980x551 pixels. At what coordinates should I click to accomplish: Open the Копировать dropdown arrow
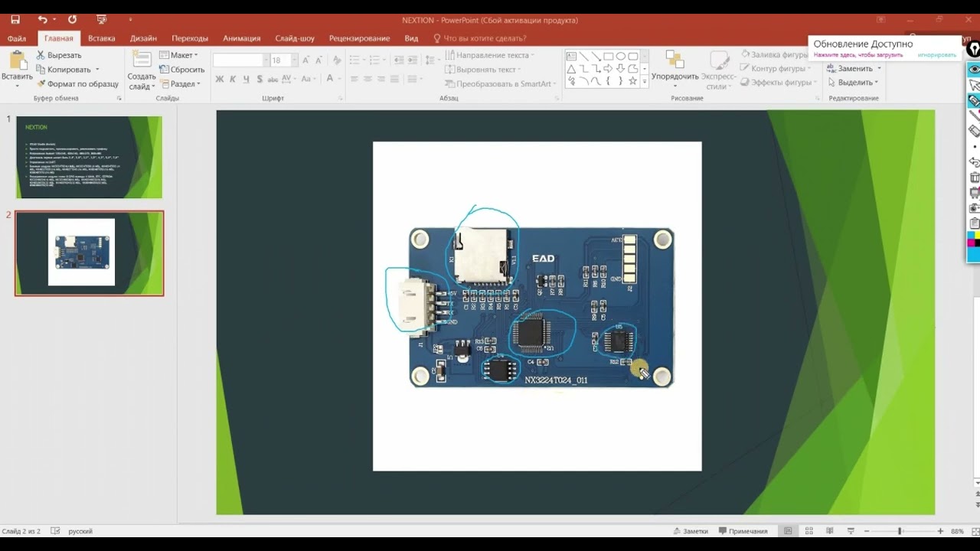pyautogui.click(x=97, y=70)
